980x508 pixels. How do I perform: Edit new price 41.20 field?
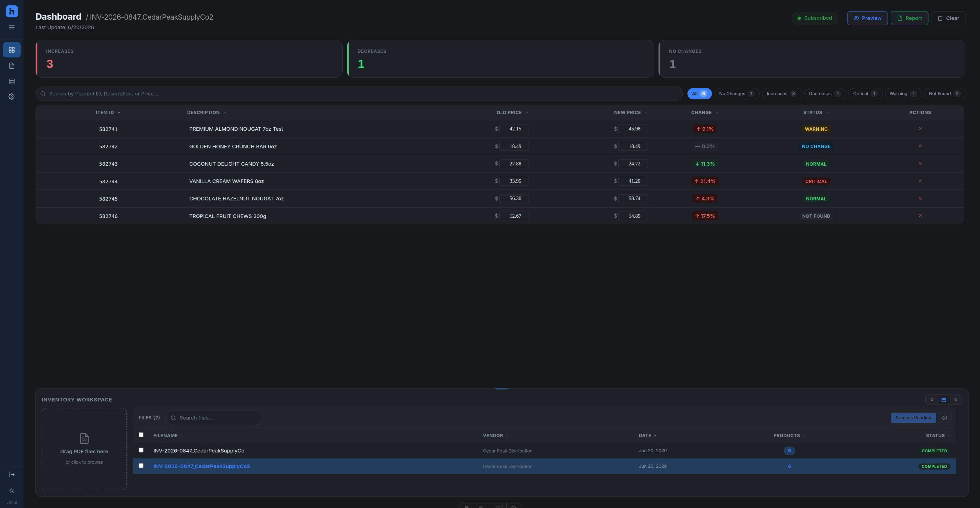pyautogui.click(x=633, y=181)
